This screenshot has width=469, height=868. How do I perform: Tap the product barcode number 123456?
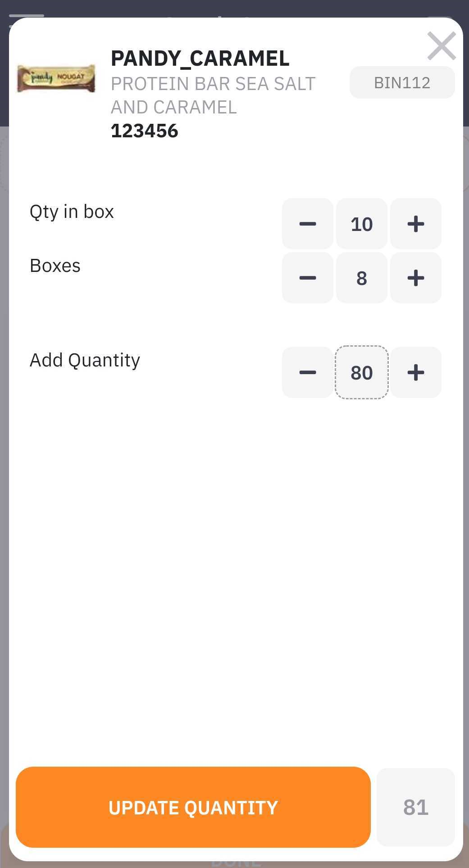click(145, 131)
